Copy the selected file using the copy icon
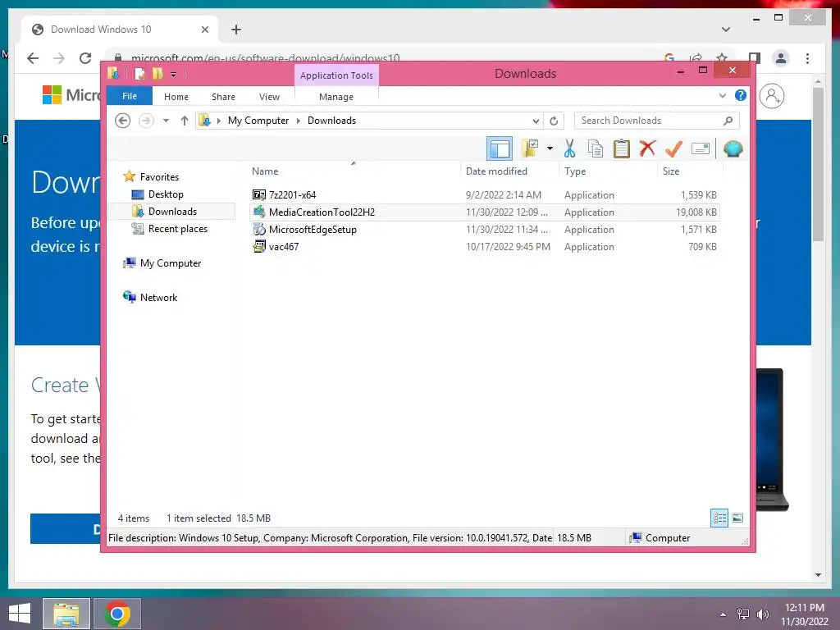The image size is (840, 630). tap(596, 149)
